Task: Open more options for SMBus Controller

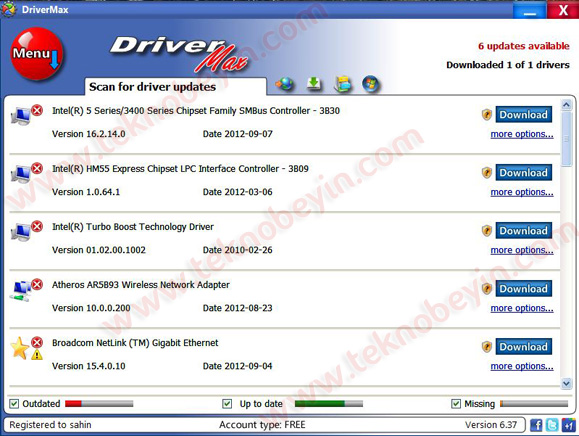Action: [522, 134]
